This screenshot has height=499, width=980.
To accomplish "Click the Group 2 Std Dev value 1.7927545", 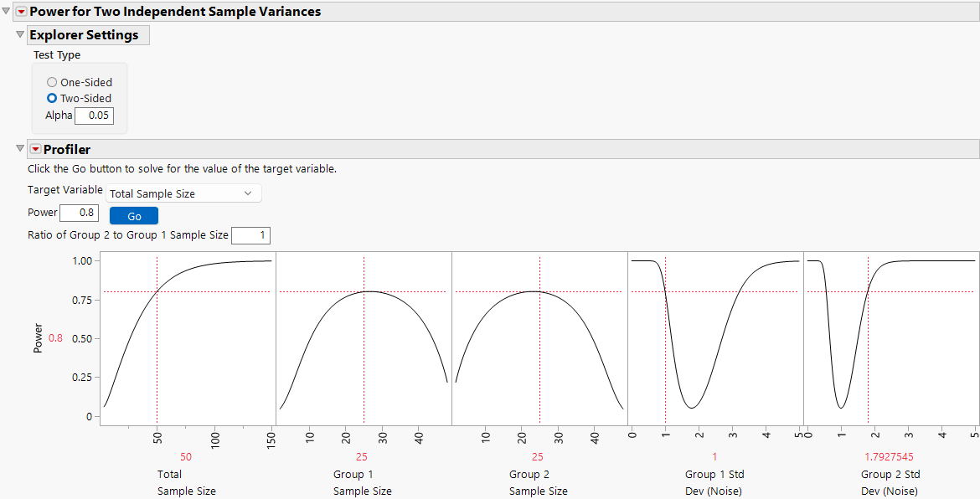I will click(890, 456).
